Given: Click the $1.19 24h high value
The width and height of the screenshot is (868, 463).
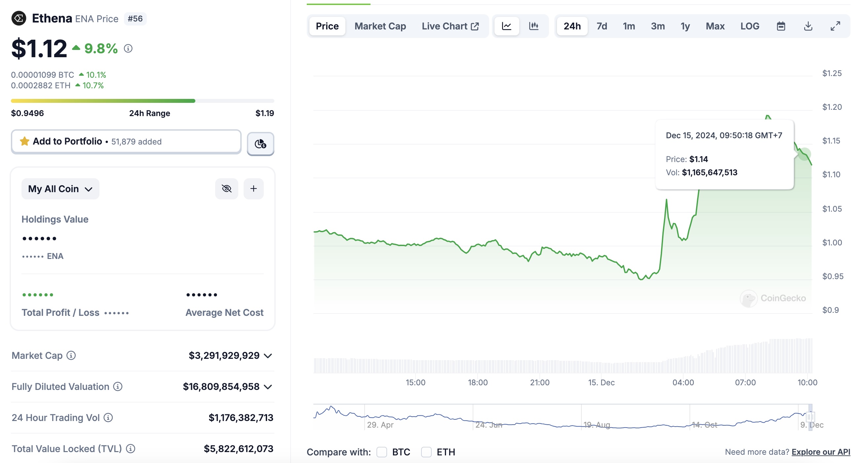Looking at the screenshot, I should click(x=264, y=113).
